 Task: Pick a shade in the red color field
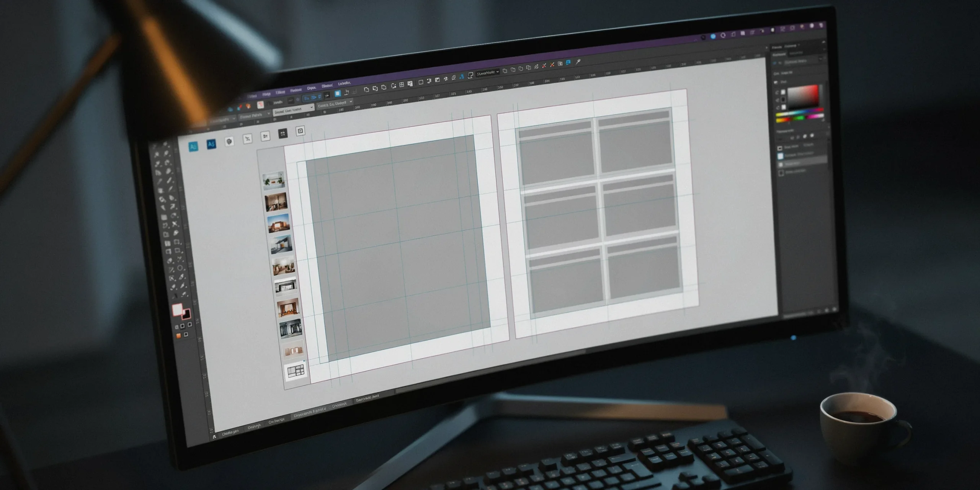pyautogui.click(x=803, y=96)
